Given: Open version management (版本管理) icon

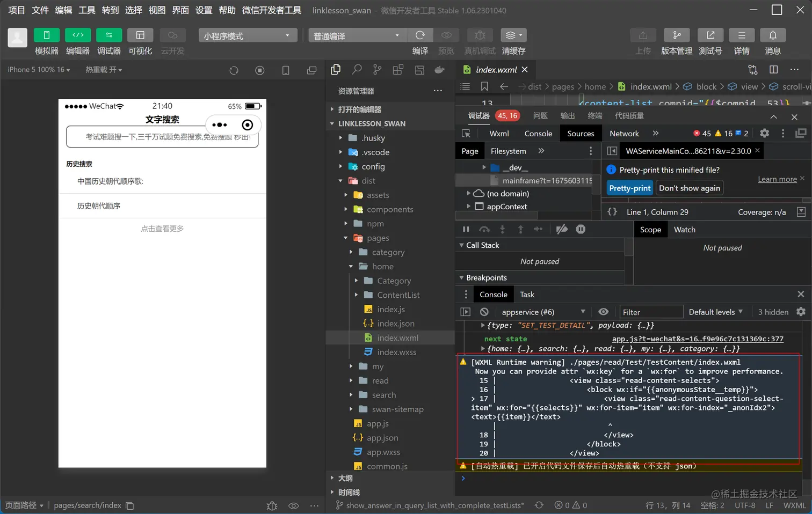Looking at the screenshot, I should [x=677, y=35].
